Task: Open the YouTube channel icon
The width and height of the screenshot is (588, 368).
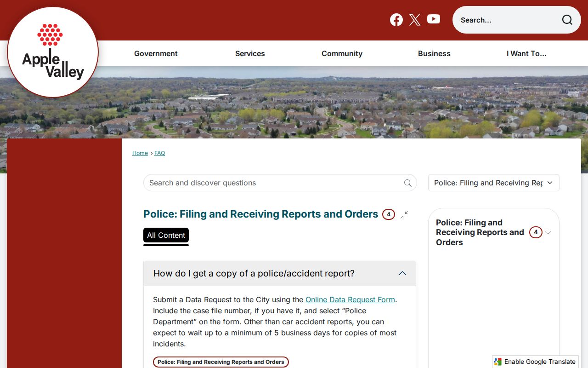Action: tap(434, 19)
